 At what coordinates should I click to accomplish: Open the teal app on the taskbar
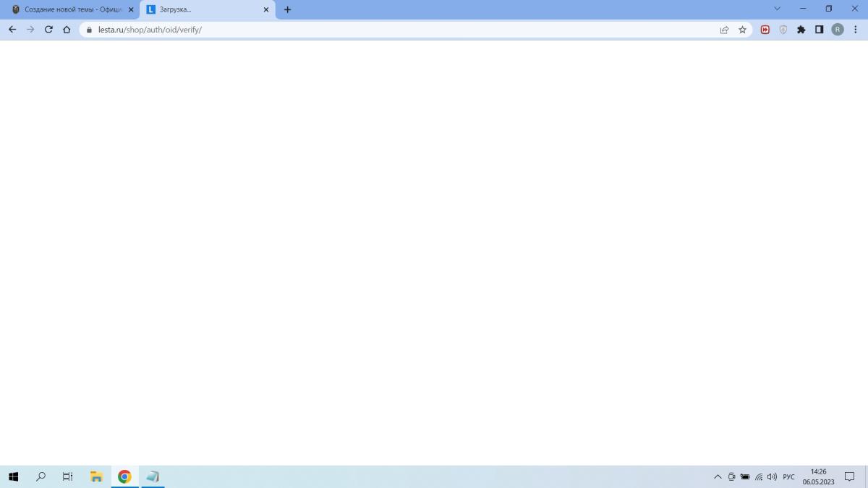pos(153,476)
